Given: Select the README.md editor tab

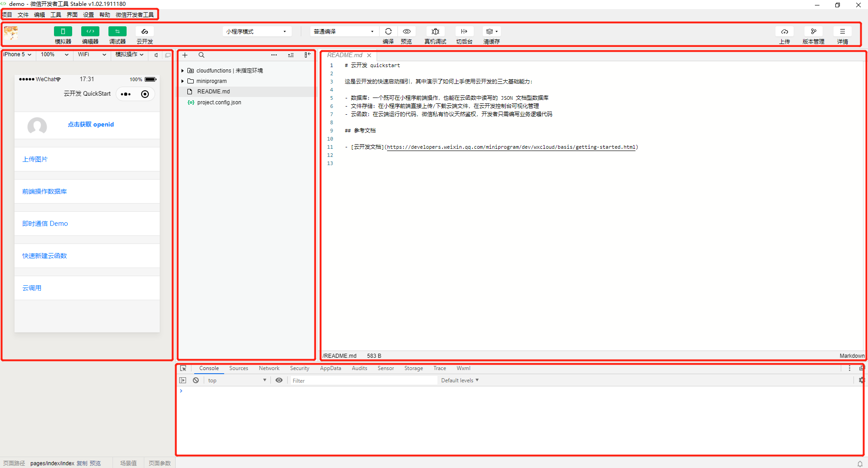Looking at the screenshot, I should [345, 55].
